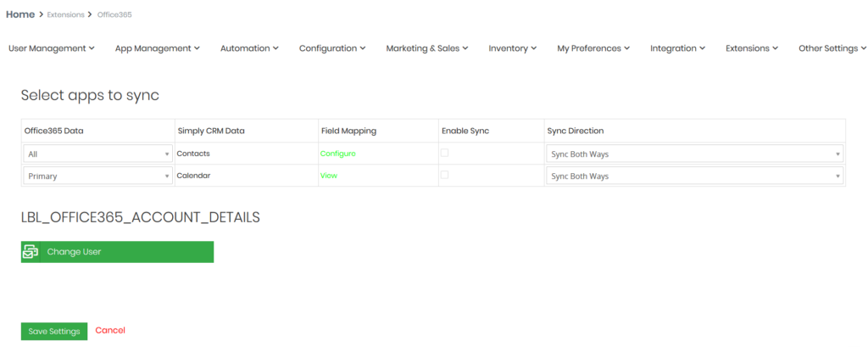Click the Enable Sync column header
The height and width of the screenshot is (347, 868).
click(x=465, y=131)
